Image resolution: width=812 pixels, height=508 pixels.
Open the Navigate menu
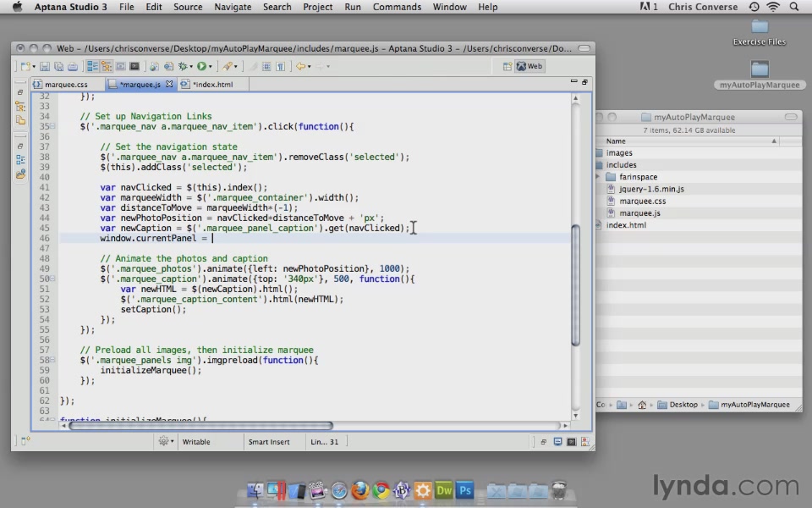coord(233,7)
